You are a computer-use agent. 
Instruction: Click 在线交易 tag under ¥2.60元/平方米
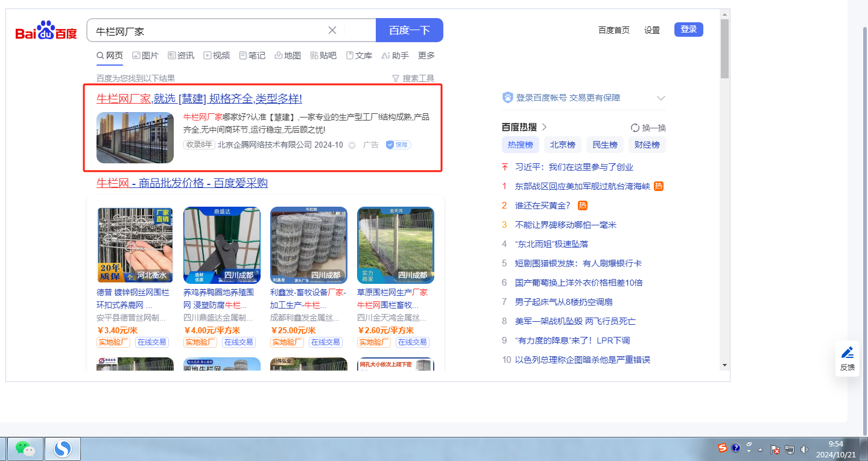412,342
